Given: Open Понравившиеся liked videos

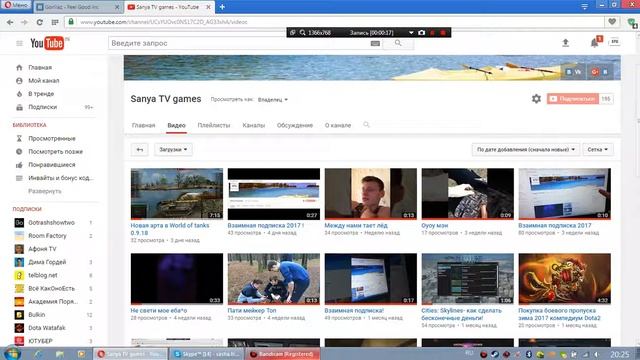Looking at the screenshot, I should tap(51, 164).
